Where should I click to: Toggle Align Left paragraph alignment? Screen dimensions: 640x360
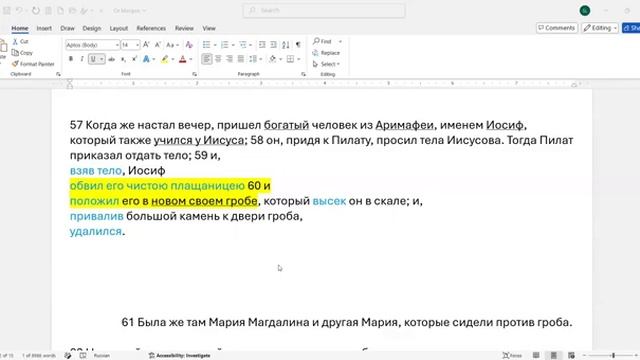pyautogui.click(x=207, y=59)
